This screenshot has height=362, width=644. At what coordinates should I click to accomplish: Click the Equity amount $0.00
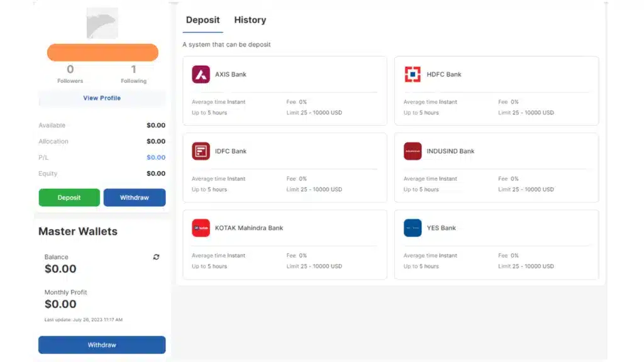click(156, 173)
